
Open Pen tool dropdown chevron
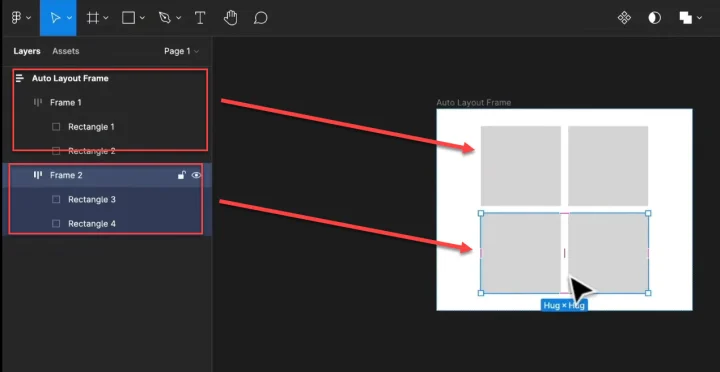coord(179,18)
